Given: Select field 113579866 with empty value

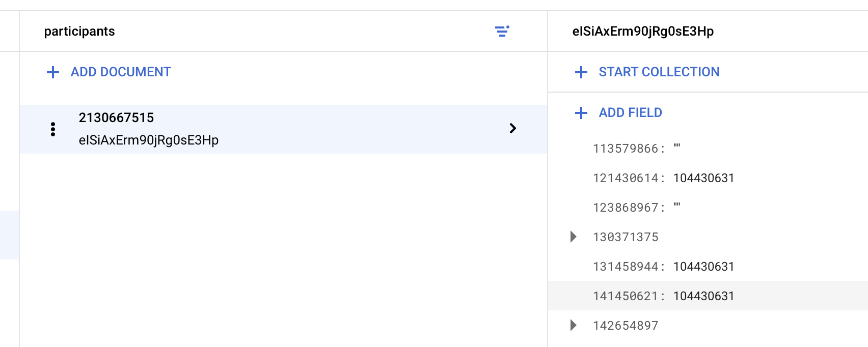Looking at the screenshot, I should tap(708, 149).
